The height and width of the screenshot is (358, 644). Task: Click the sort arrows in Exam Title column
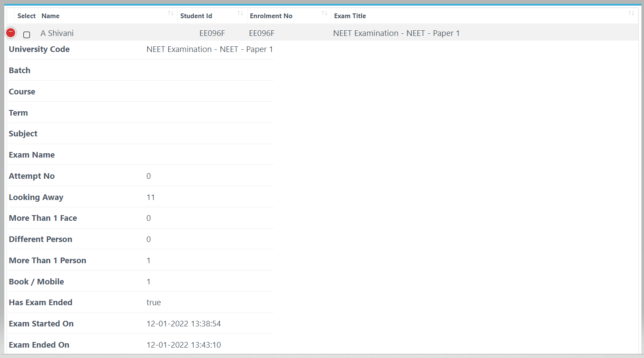click(631, 13)
